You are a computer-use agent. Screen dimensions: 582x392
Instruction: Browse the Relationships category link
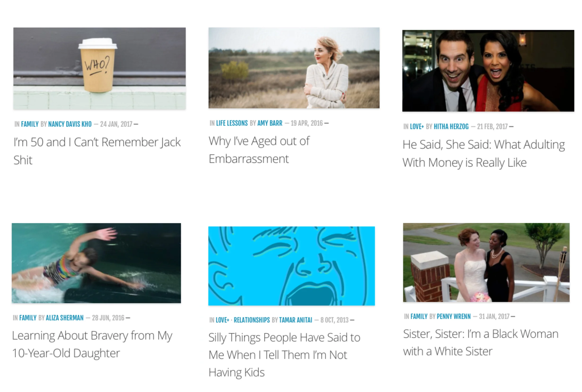(252, 320)
